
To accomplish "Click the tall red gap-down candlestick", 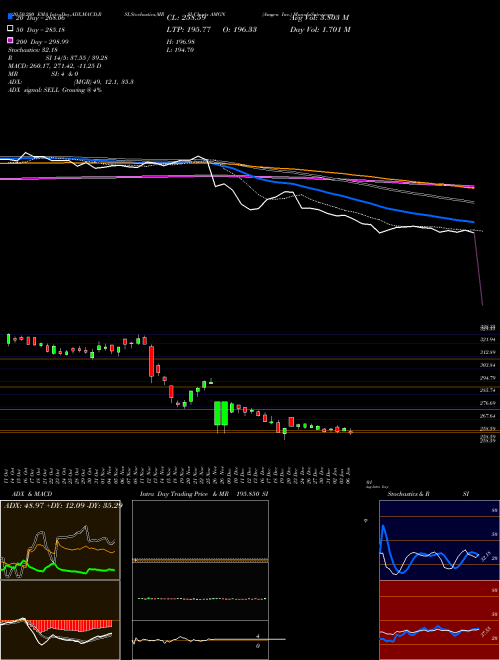I will [x=152, y=361].
